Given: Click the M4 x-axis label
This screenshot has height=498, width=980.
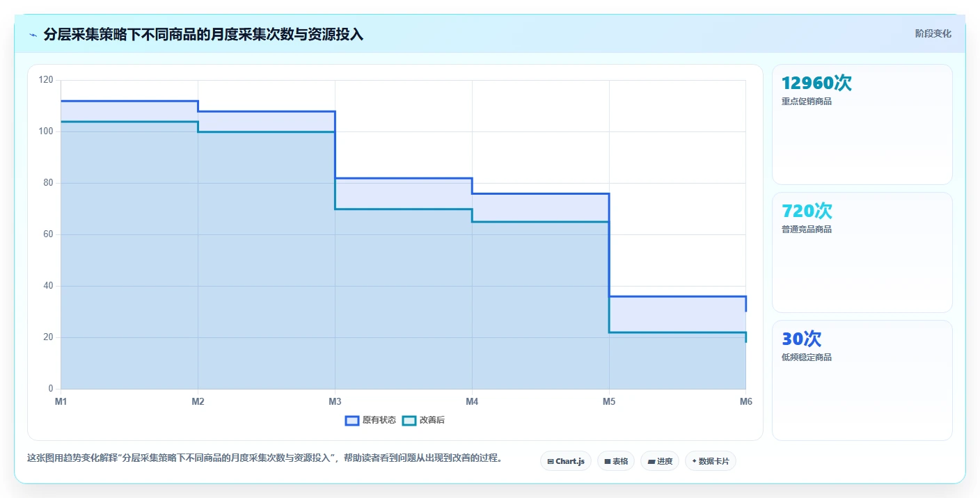Looking at the screenshot, I should pyautogui.click(x=472, y=401).
